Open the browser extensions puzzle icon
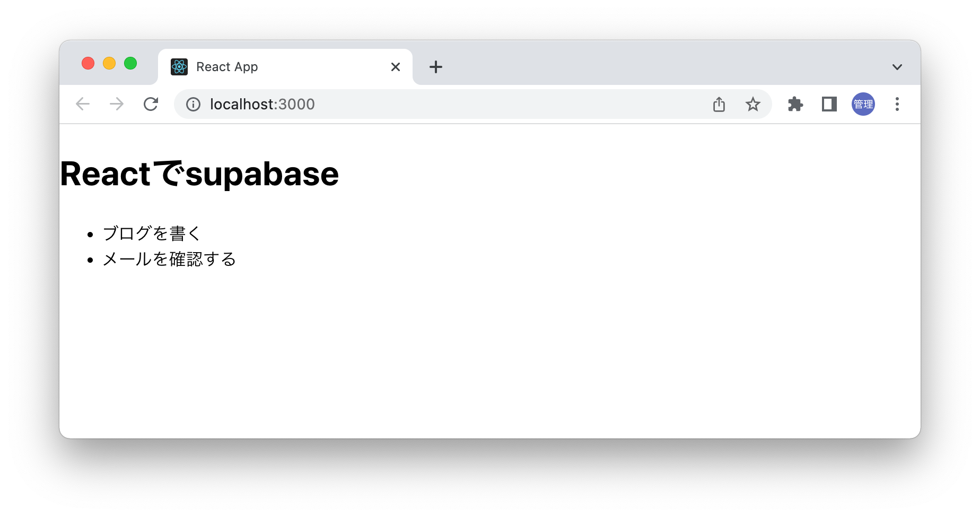The image size is (980, 517). click(795, 104)
